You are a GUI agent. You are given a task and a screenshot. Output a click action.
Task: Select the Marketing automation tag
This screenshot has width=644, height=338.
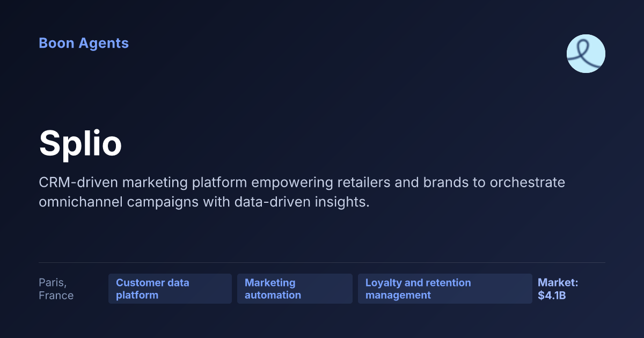tap(295, 289)
